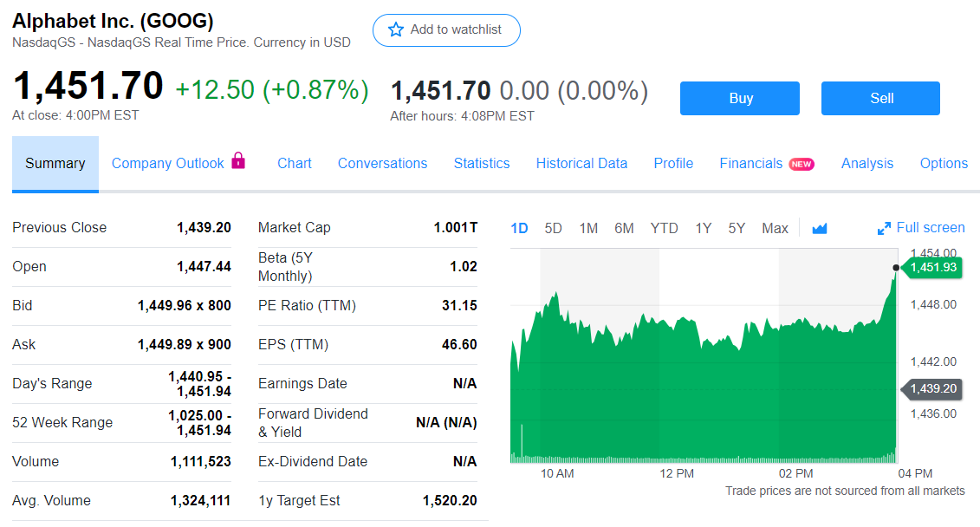View the company Profile tab

point(673,163)
